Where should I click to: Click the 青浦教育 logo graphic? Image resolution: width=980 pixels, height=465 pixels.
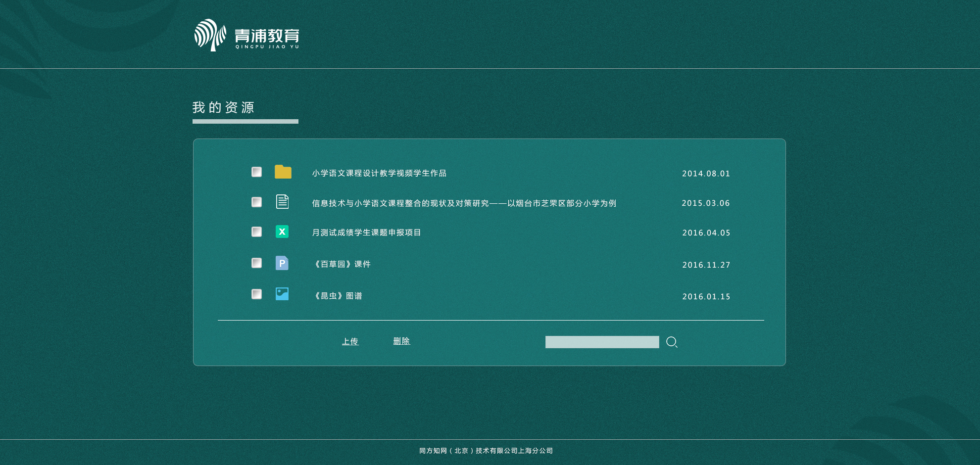[x=210, y=36]
